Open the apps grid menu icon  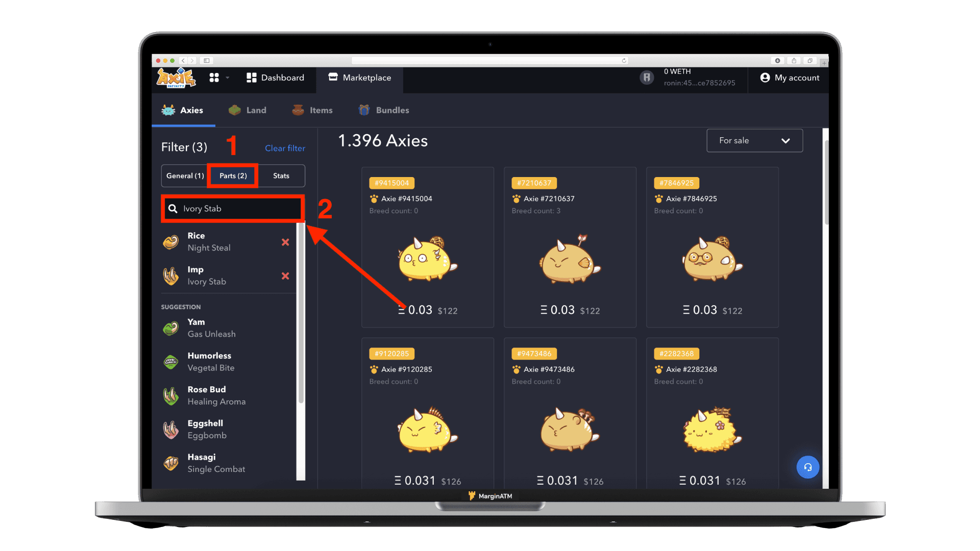point(214,78)
